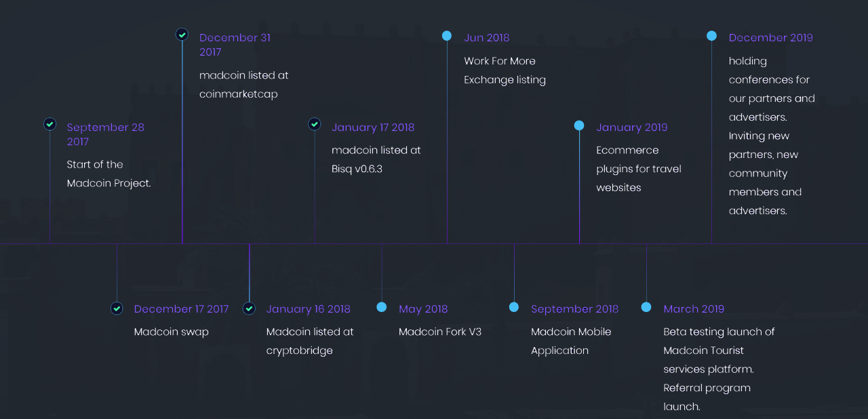Click the 'holding conferences for our partners' description

pos(772,136)
